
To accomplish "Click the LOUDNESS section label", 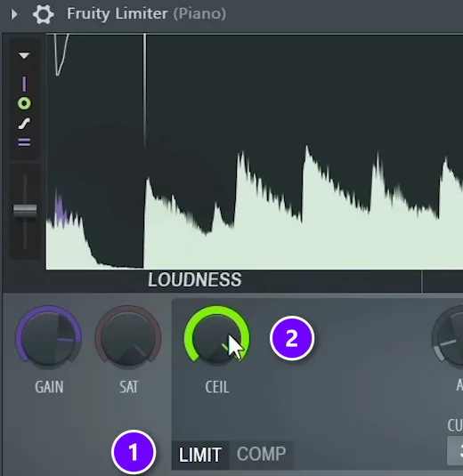I will 195,279.
